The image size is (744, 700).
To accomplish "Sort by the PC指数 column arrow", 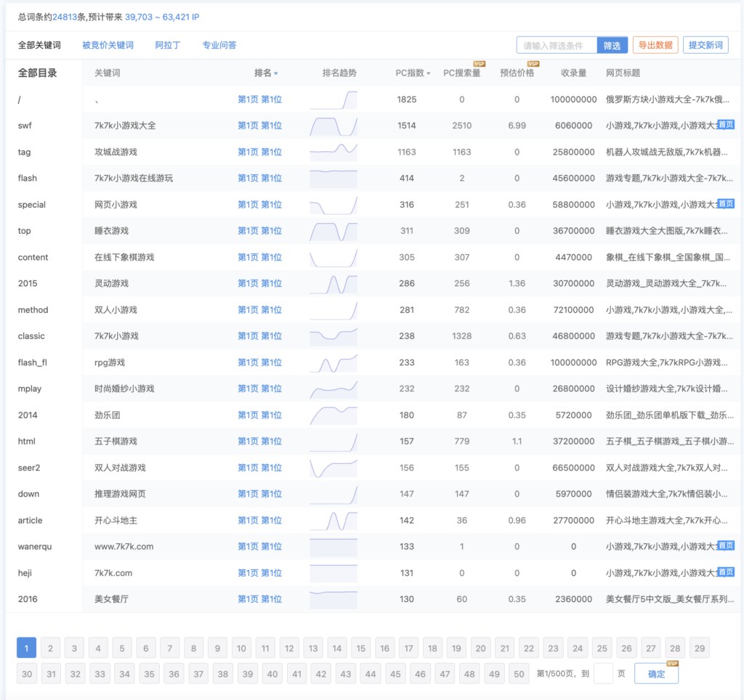I will tap(429, 73).
